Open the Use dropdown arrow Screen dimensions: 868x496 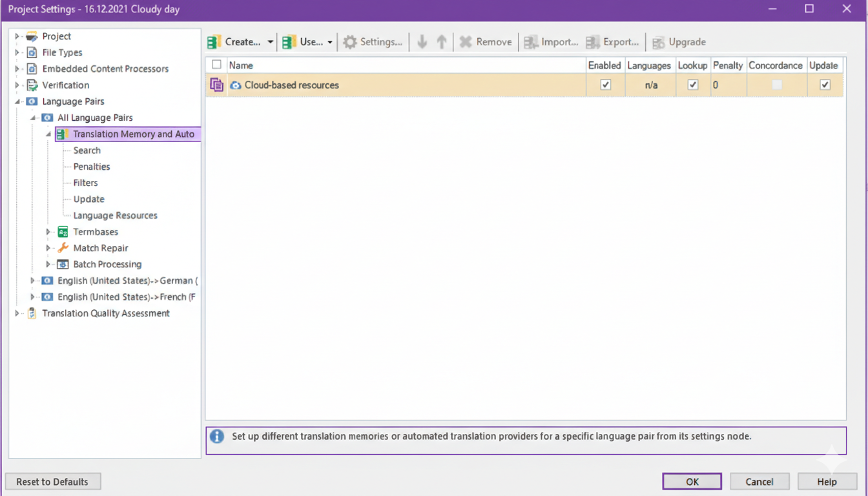tap(330, 42)
